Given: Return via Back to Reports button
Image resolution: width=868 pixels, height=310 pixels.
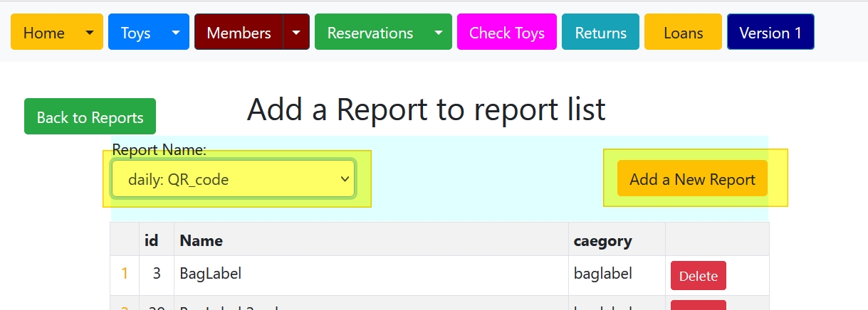Looking at the screenshot, I should pyautogui.click(x=90, y=117).
